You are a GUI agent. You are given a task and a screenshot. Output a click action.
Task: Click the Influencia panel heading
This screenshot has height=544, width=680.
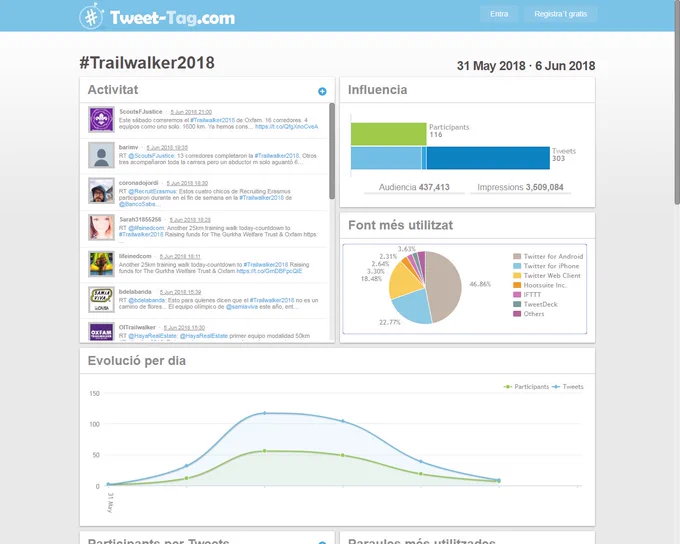(377, 90)
